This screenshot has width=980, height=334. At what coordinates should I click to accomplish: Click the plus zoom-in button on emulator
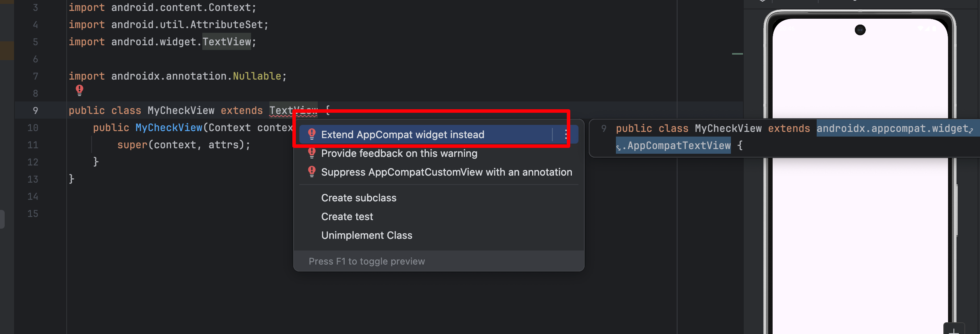pos(953,330)
